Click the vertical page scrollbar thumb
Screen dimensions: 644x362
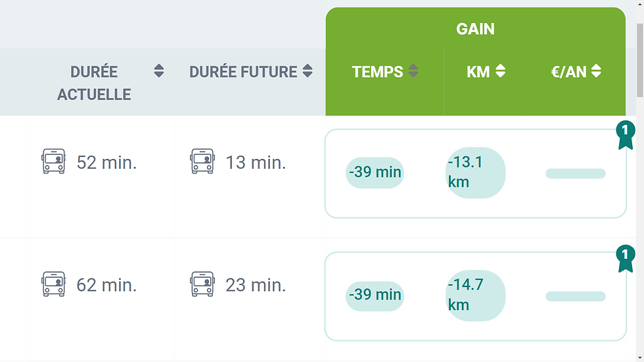pos(640,60)
